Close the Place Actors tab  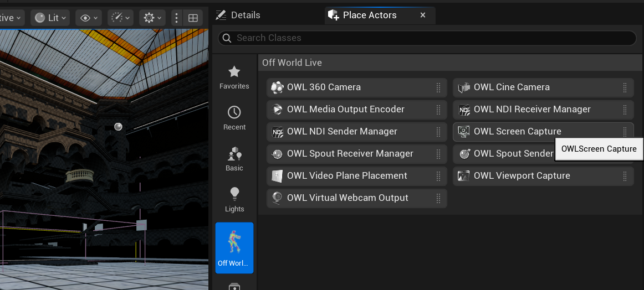(423, 15)
